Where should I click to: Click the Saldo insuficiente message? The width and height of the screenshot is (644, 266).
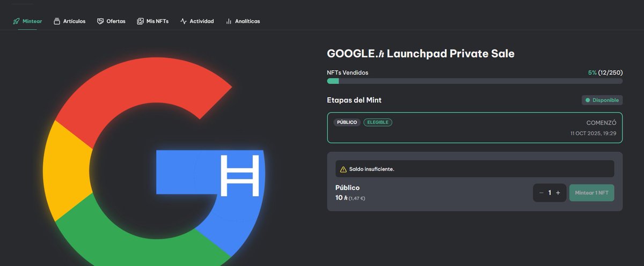(x=371, y=169)
